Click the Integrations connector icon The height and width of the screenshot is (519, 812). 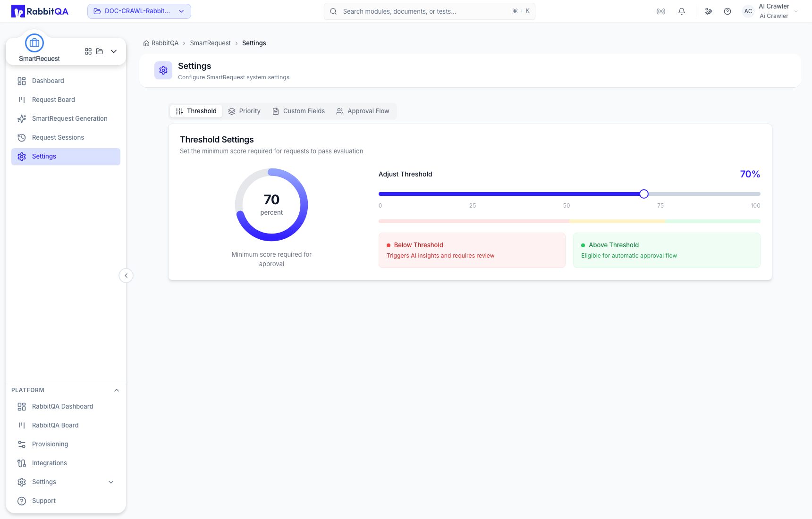tap(22, 463)
